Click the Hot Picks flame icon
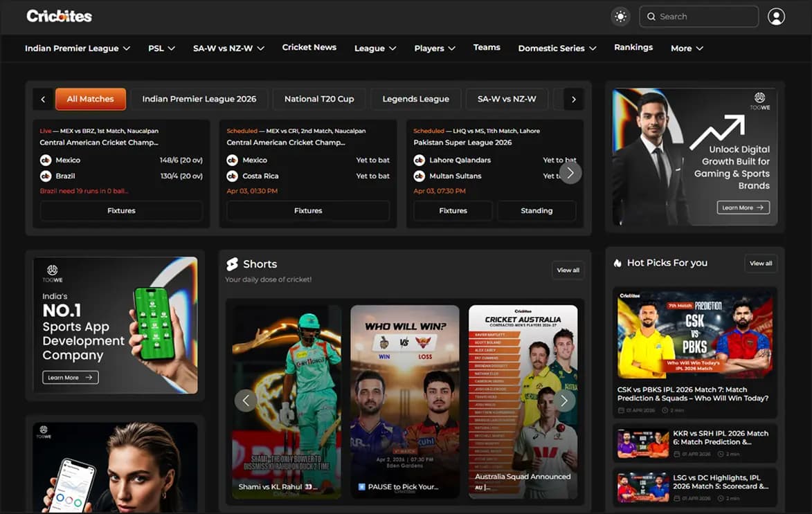812x514 pixels. (616, 263)
